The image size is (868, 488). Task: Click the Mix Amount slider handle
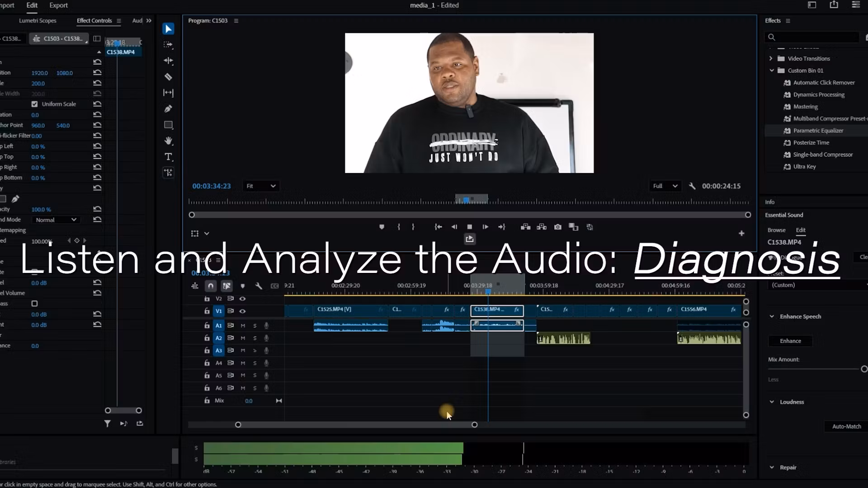tap(864, 369)
